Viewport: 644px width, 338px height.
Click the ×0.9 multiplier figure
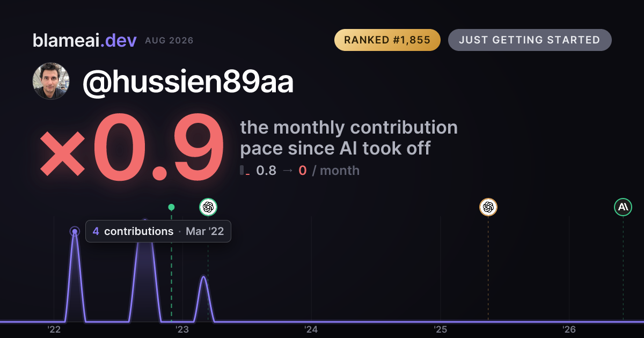tap(131, 149)
